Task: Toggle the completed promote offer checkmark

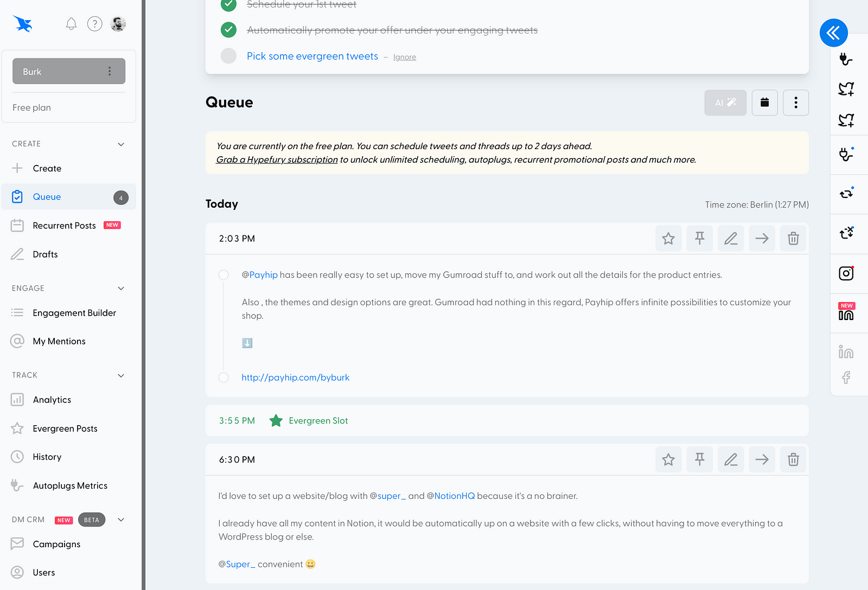Action: [x=229, y=30]
